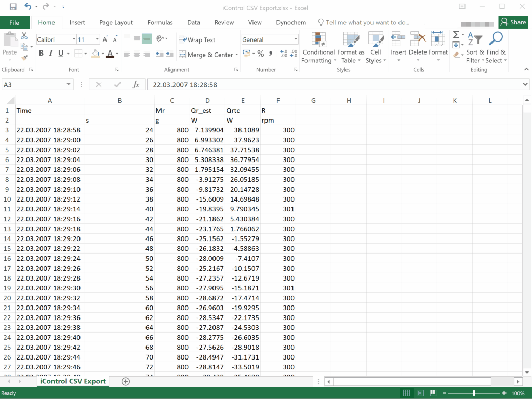Expand the General number format dropdown
Viewport: 532px width, 399px height.
(x=296, y=39)
